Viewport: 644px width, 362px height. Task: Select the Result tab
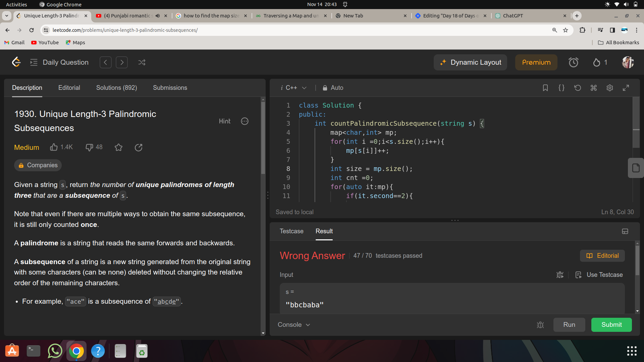[x=324, y=231]
